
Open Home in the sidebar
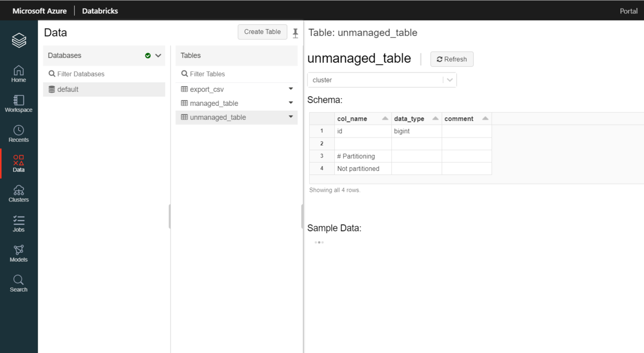pos(19,74)
